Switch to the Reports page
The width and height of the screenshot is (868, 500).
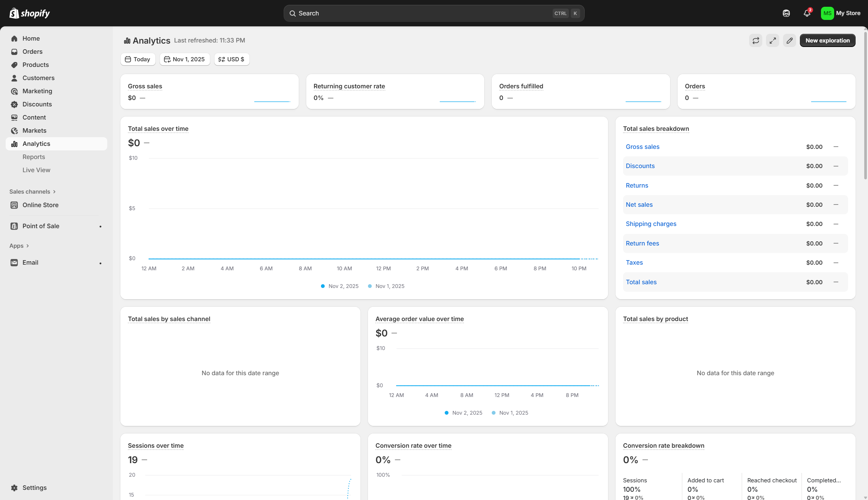[33, 157]
